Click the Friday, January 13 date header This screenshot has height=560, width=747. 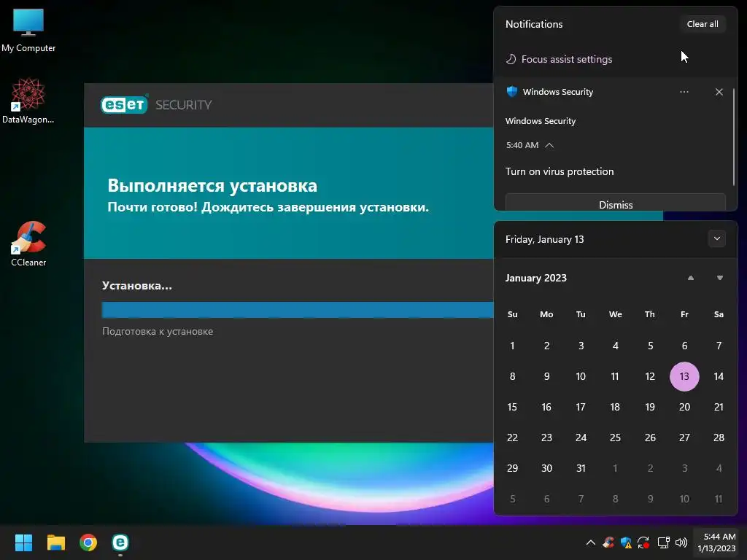pyautogui.click(x=544, y=239)
